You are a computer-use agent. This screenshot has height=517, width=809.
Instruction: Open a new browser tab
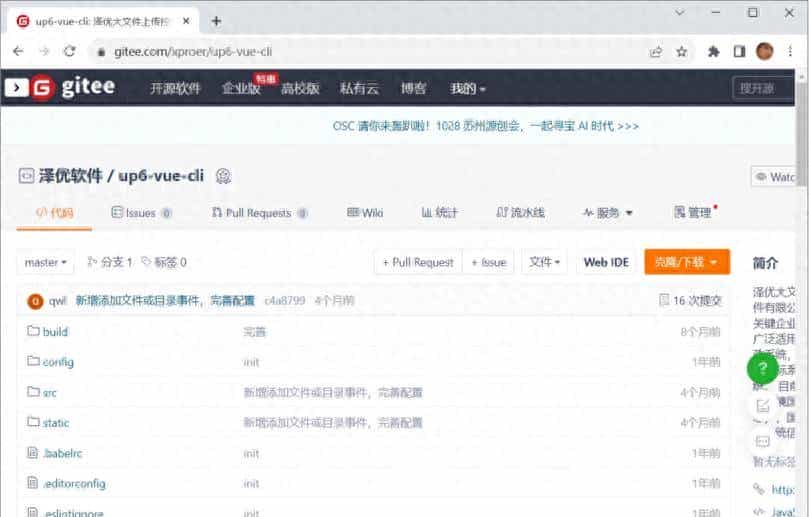pos(216,21)
